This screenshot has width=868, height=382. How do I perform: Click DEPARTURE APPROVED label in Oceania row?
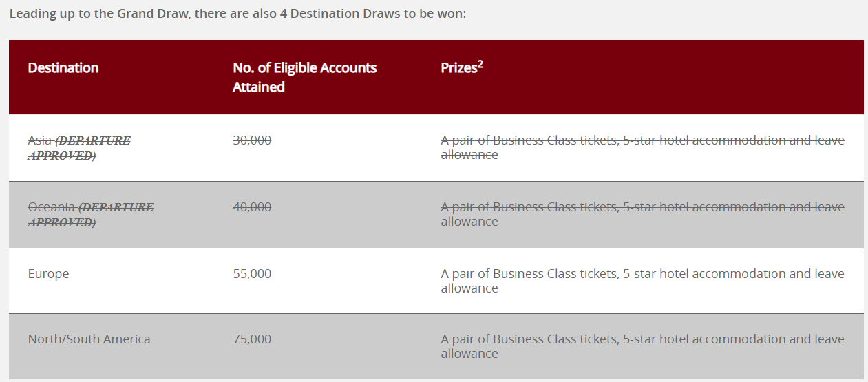(x=91, y=215)
